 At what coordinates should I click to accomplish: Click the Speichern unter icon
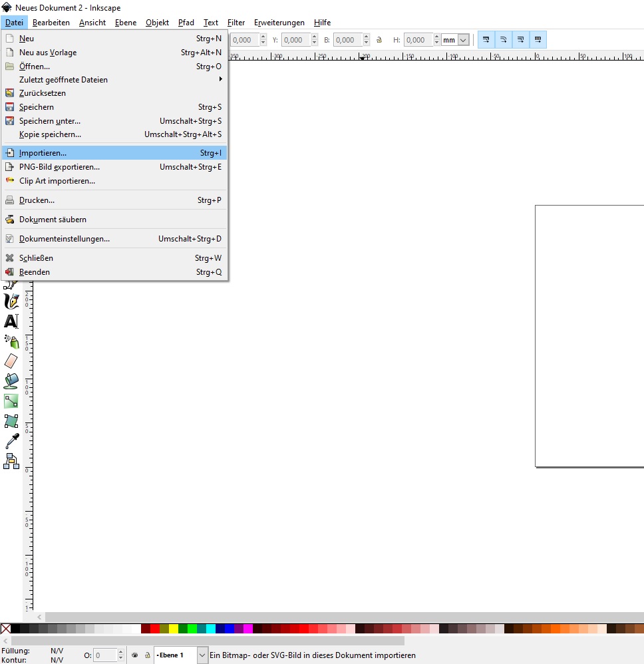point(9,121)
